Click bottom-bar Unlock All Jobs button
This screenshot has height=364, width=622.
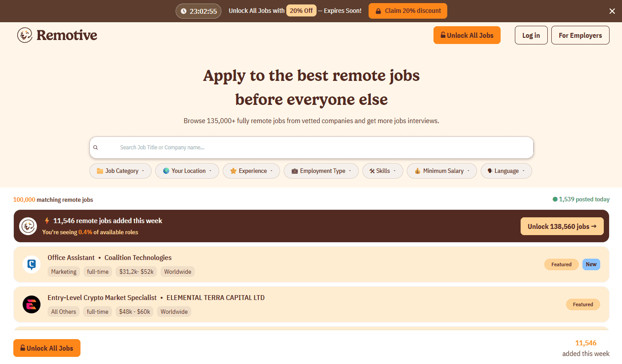(47, 348)
